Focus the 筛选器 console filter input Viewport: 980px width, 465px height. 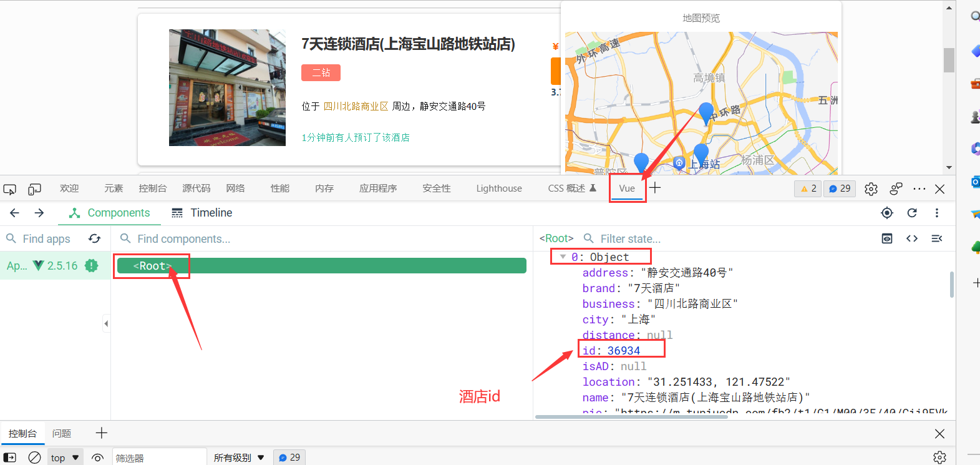pyautogui.click(x=159, y=458)
